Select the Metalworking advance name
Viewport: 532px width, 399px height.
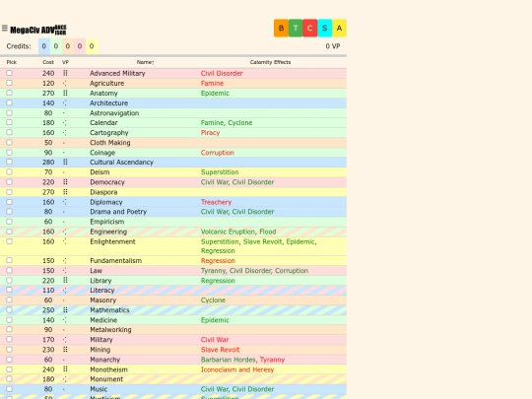110,329
